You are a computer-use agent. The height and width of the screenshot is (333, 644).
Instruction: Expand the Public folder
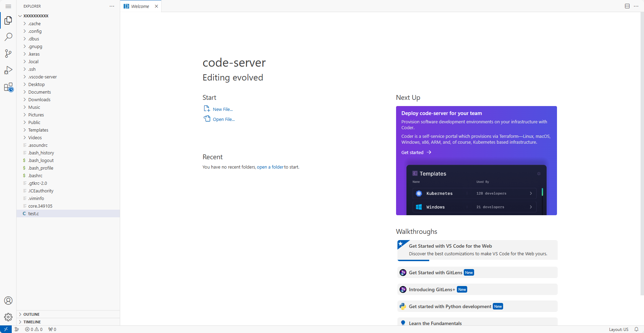(x=68, y=122)
